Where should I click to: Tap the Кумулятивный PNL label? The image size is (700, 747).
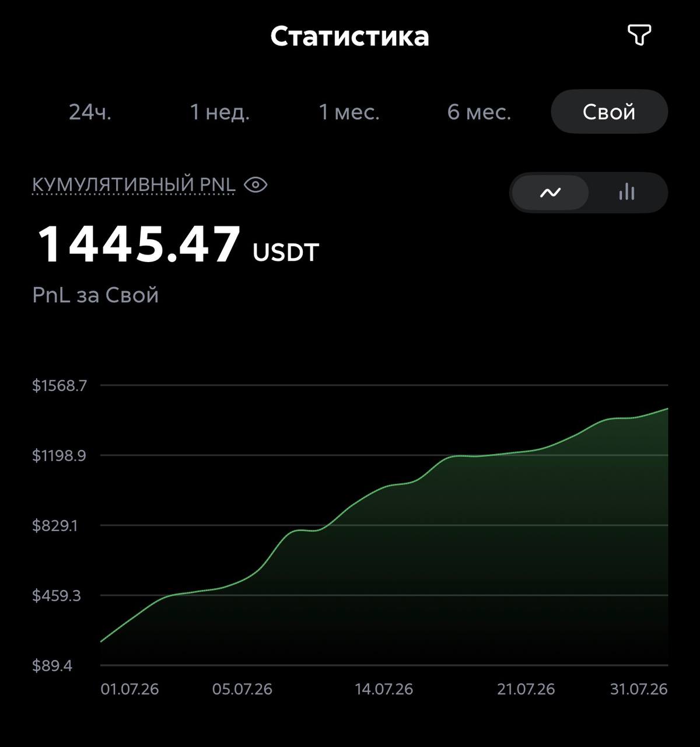[x=134, y=184]
